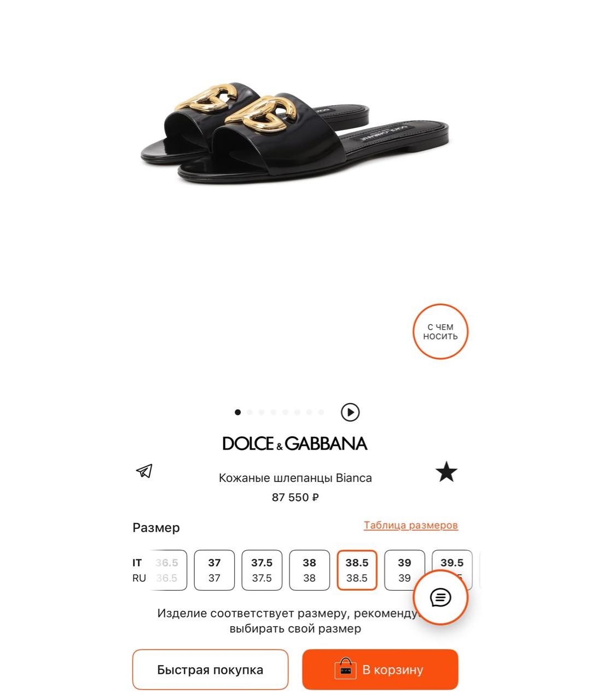Add item with 'В корзину' button
The image size is (591, 700).
point(380,669)
